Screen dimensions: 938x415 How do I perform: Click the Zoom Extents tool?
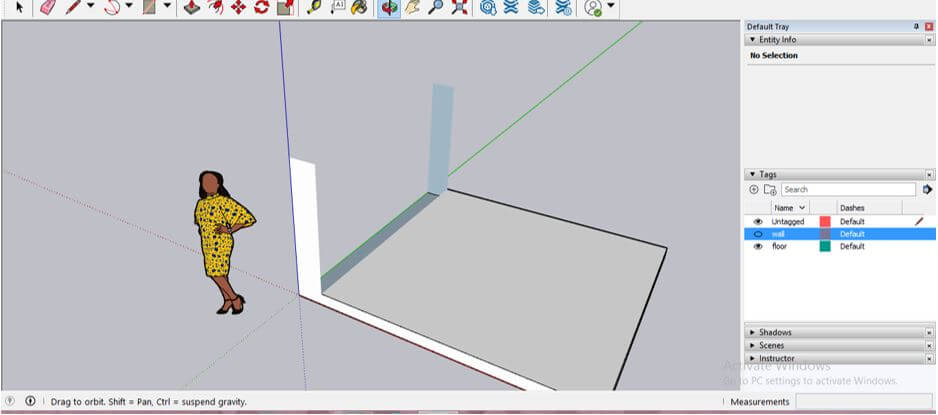(459, 7)
